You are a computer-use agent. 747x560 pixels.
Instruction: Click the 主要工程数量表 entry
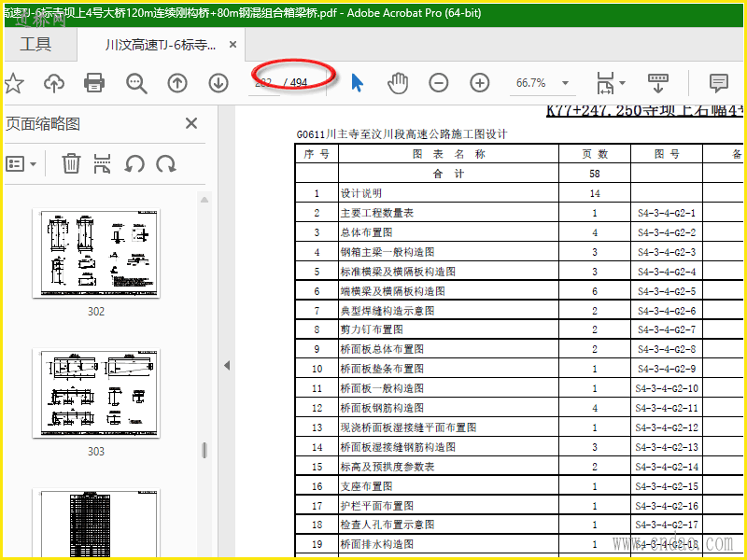[377, 213]
